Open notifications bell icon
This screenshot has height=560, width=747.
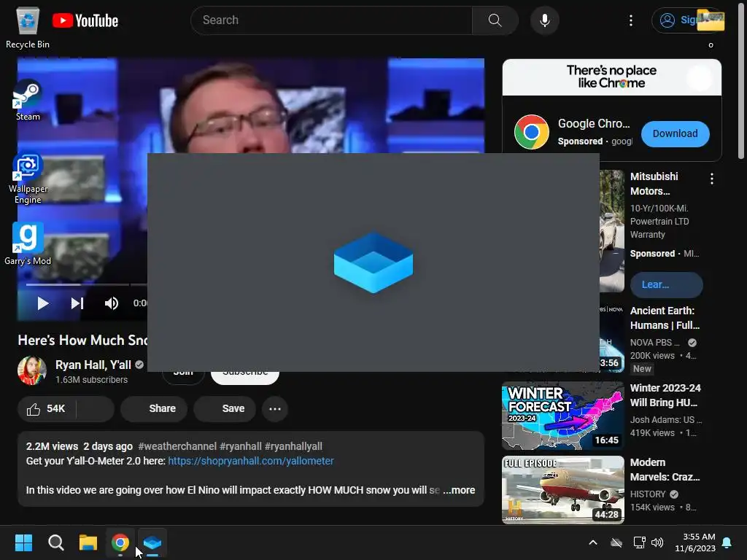pyautogui.click(x=727, y=542)
